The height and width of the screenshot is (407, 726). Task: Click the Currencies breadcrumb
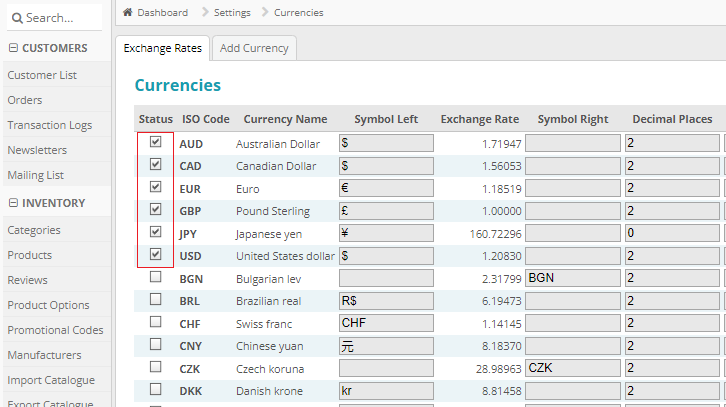click(x=299, y=13)
